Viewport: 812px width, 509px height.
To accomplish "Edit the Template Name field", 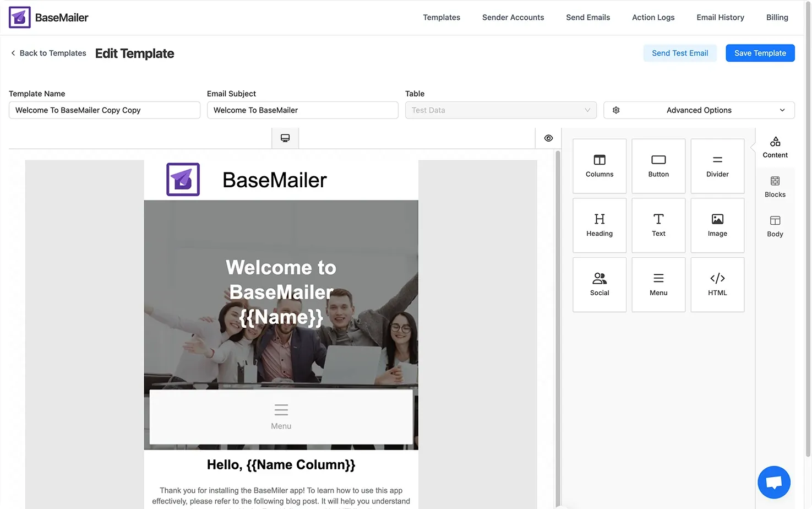I will click(104, 110).
